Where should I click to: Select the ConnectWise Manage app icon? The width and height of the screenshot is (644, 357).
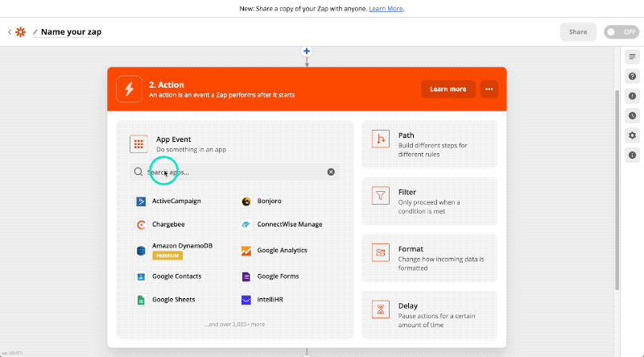click(246, 225)
